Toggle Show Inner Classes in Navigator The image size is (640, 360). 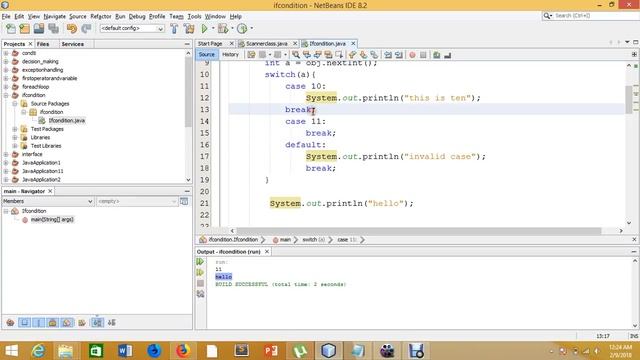tap(67, 323)
